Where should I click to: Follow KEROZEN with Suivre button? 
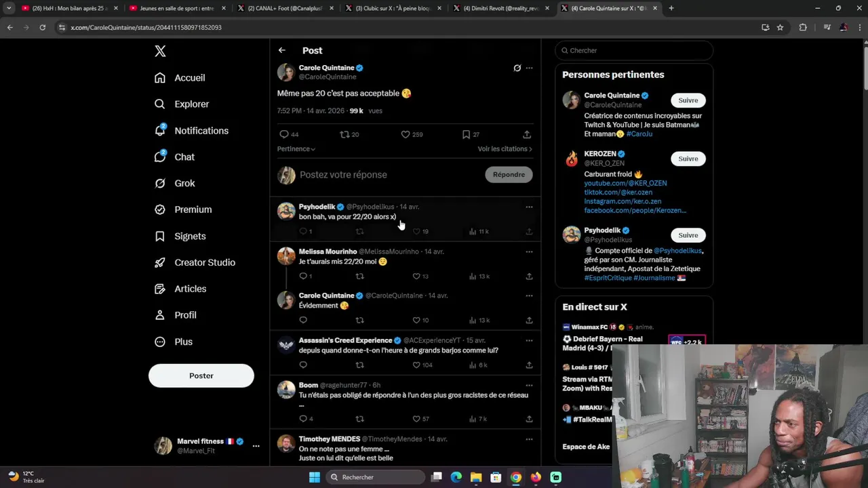(688, 159)
